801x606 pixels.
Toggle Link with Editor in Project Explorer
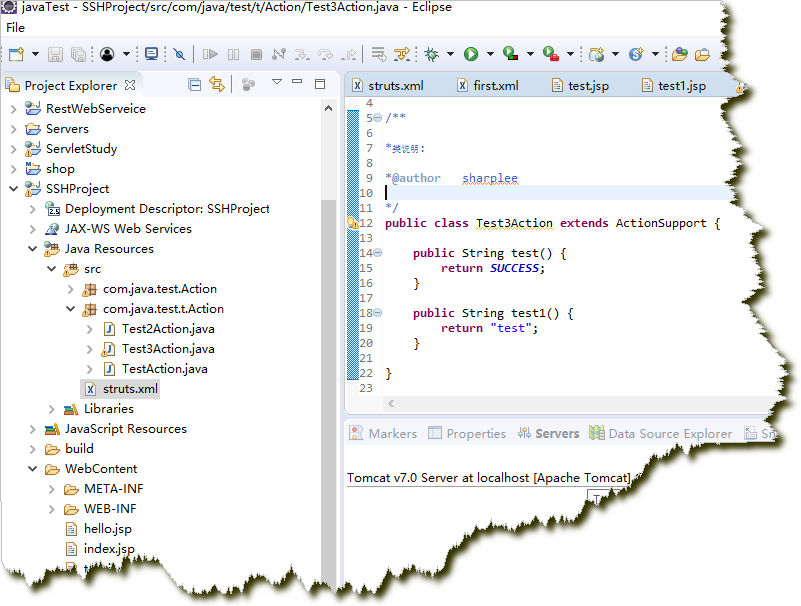pyautogui.click(x=216, y=84)
